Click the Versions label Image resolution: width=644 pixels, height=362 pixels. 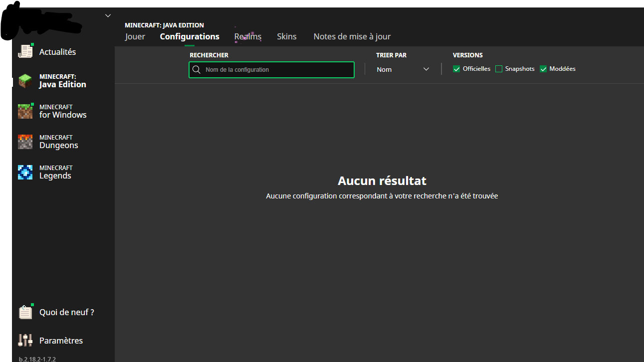[468, 55]
